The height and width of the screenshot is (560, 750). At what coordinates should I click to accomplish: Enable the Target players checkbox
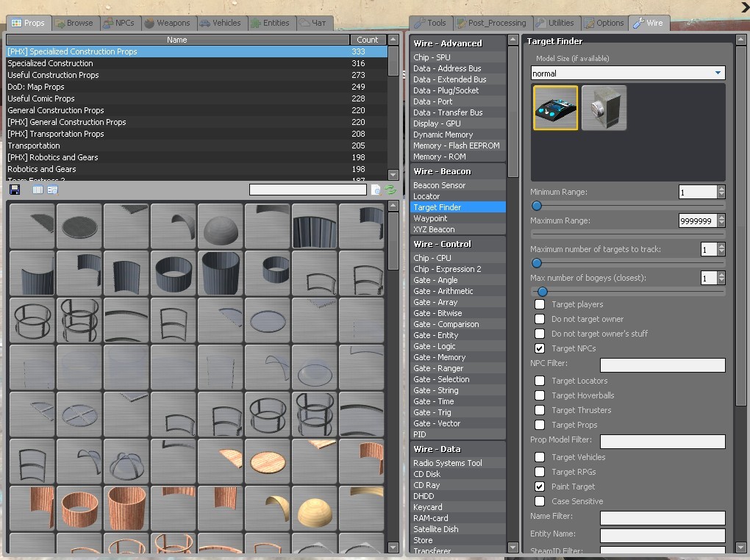(x=540, y=304)
